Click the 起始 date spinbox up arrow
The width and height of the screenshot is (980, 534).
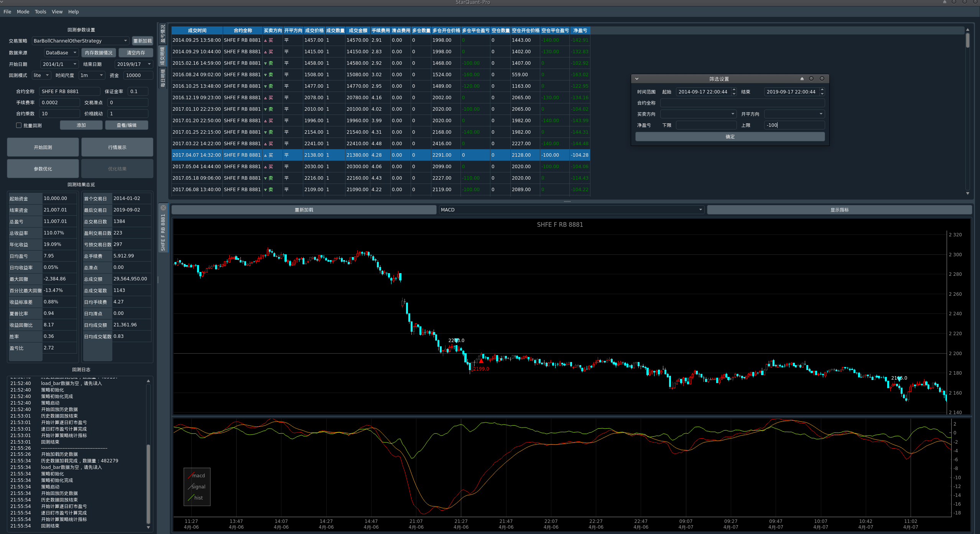(734, 90)
